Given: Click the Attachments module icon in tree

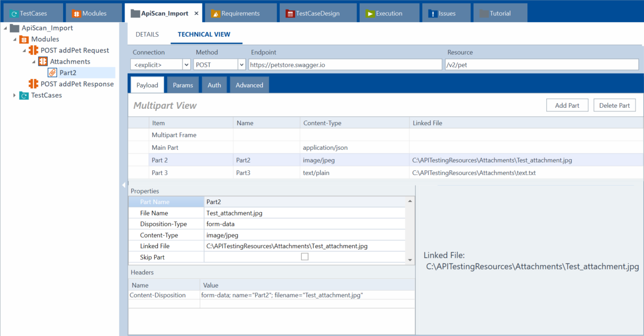Looking at the screenshot, I should pyautogui.click(x=43, y=62).
